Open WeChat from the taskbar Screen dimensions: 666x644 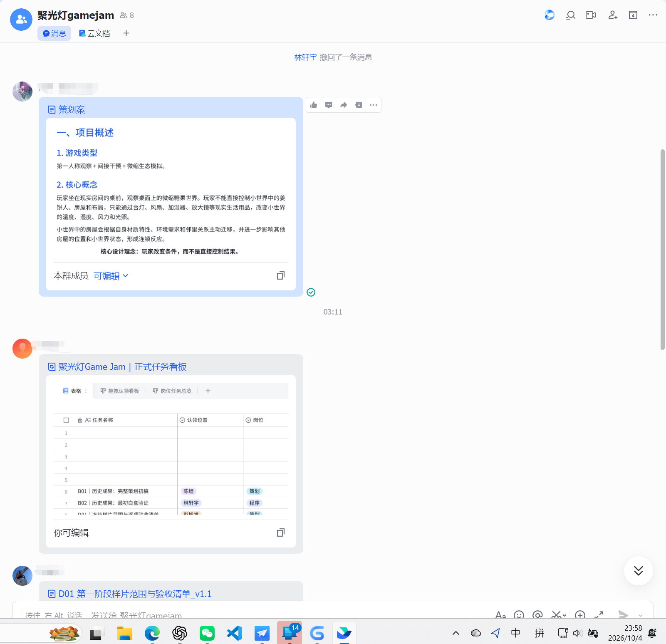[x=207, y=633]
